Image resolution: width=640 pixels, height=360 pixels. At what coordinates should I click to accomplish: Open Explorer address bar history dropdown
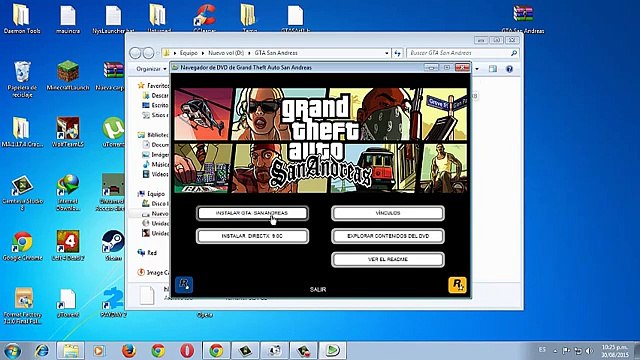point(387,53)
